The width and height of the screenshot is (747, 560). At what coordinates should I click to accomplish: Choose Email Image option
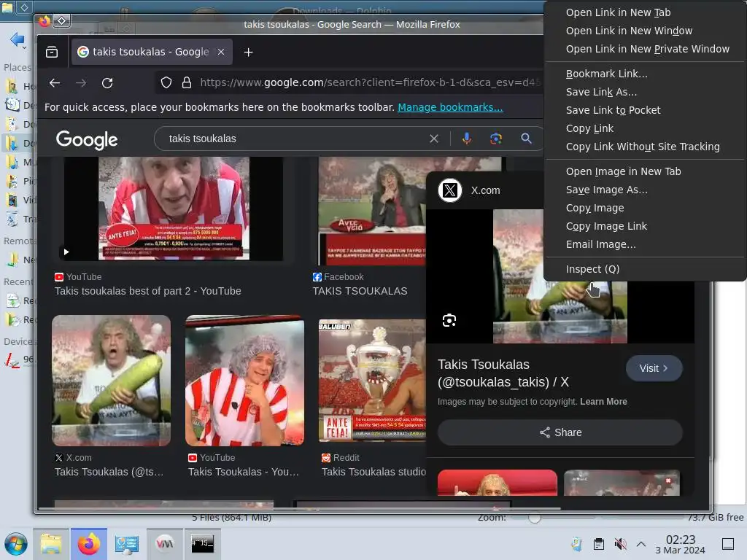pyautogui.click(x=645, y=244)
